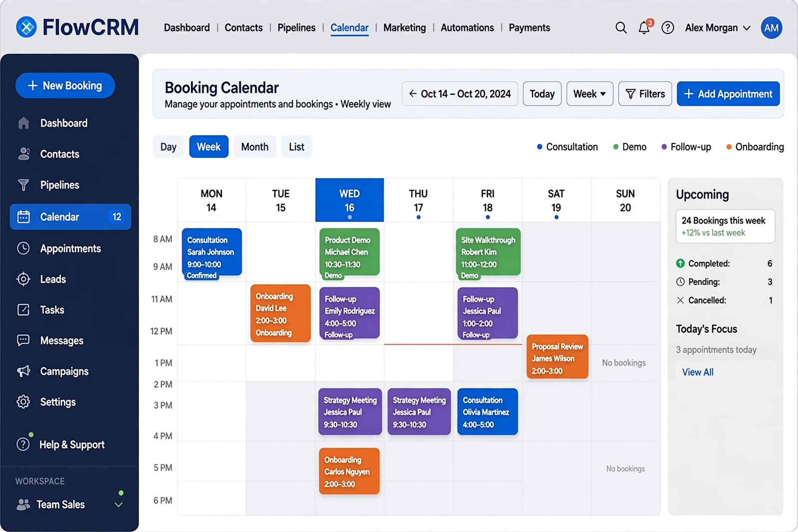Switch to the Day view tab
This screenshot has width=798, height=532.
pos(168,147)
